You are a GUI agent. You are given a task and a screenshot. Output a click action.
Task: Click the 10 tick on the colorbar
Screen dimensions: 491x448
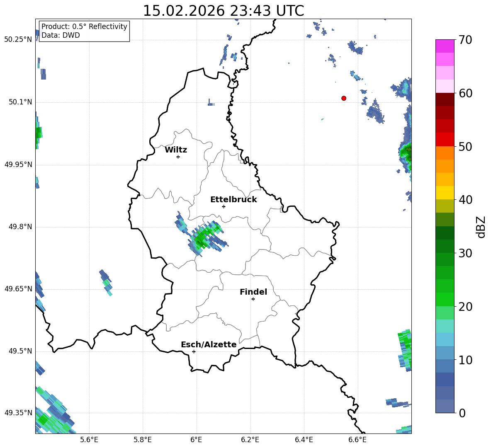465,360
